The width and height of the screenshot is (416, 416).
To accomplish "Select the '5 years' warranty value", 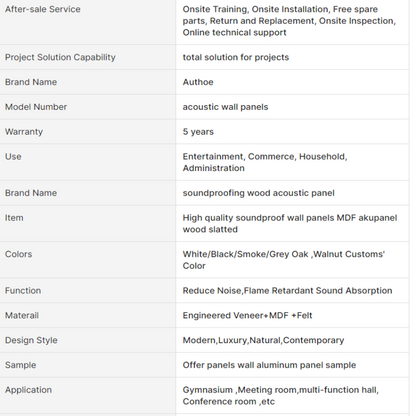I will [x=198, y=132].
